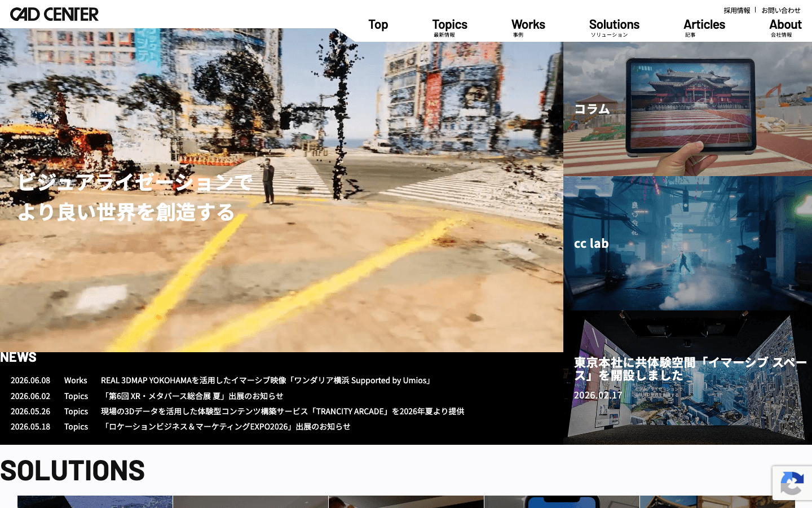The width and height of the screenshot is (812, 508).
Task: Open the About menu item
Action: (x=785, y=28)
